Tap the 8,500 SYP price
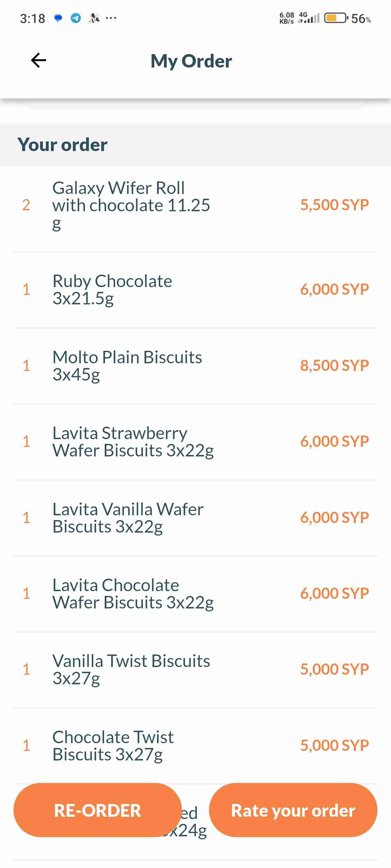The width and height of the screenshot is (391, 868). [x=334, y=366]
